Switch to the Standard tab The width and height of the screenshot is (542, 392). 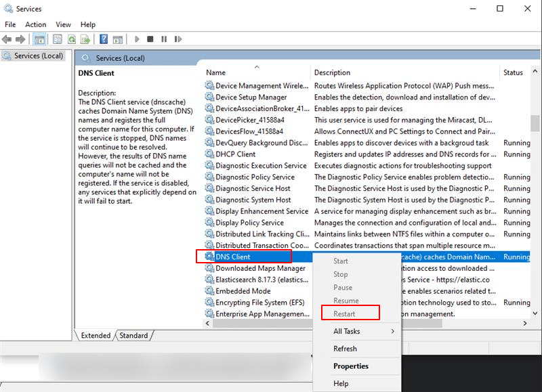point(133,335)
